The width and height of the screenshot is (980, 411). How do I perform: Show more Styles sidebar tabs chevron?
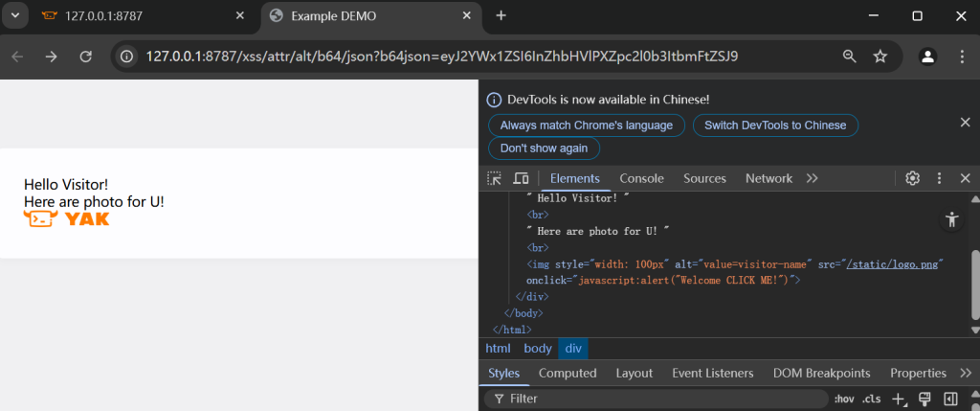pyautogui.click(x=965, y=373)
